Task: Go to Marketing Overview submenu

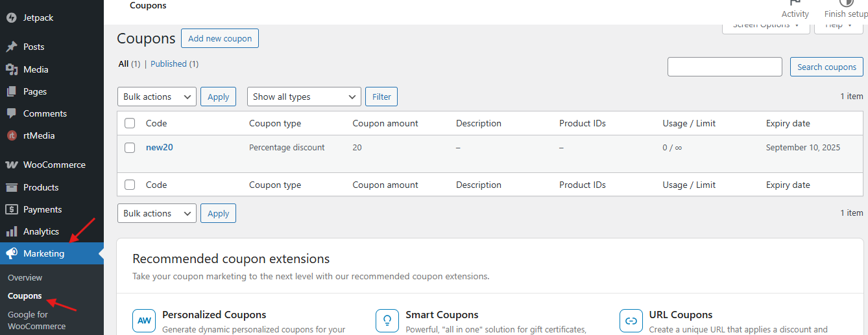Action: click(25, 277)
